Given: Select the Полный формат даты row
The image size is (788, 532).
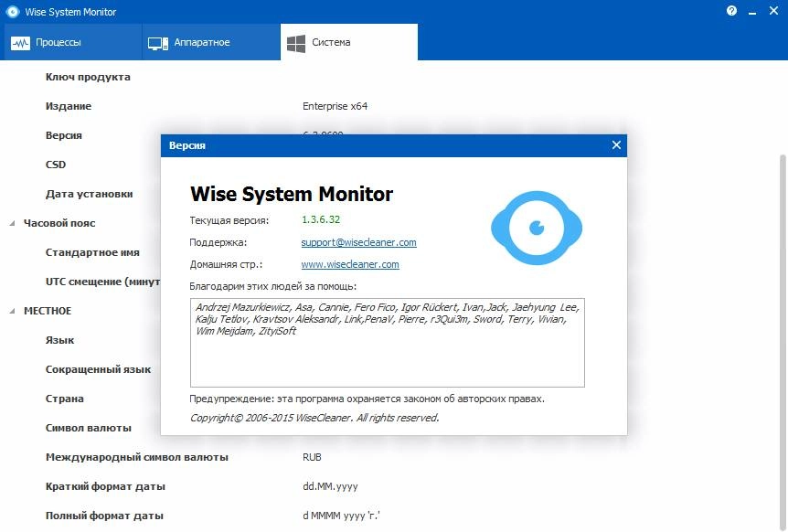Looking at the screenshot, I should (x=104, y=516).
